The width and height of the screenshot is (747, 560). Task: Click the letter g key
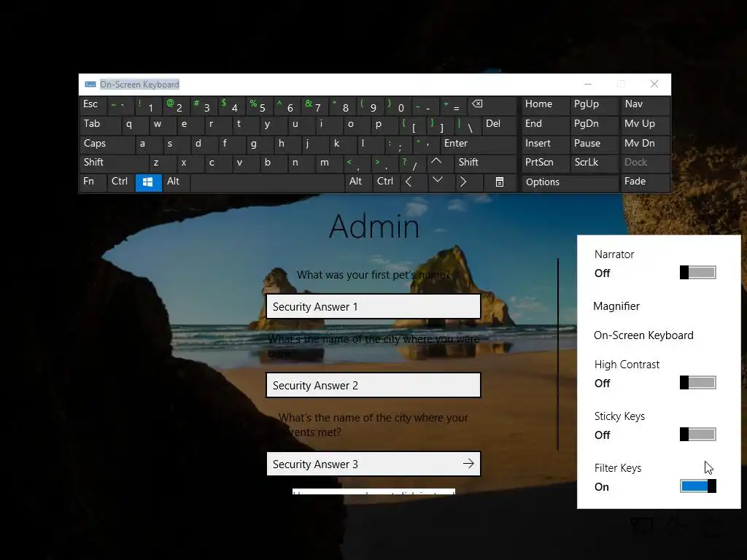260,144
